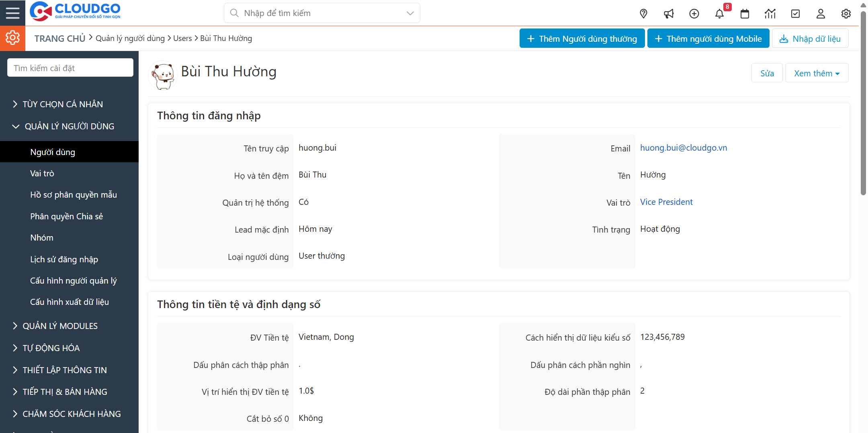The width and height of the screenshot is (868, 433).
Task: Click the Tìm kiếm cài đặt field
Action: tap(70, 68)
